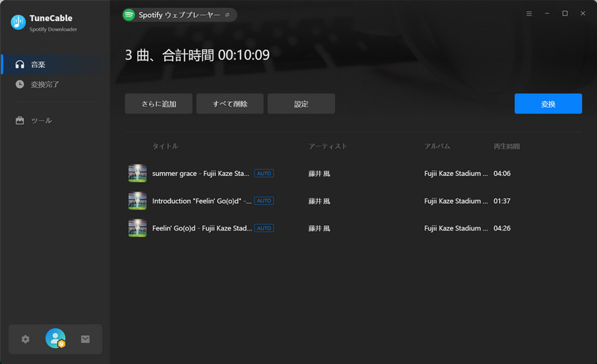This screenshot has width=597, height=364.
Task: Click album name in the 01:37 row
Action: pyautogui.click(x=456, y=201)
